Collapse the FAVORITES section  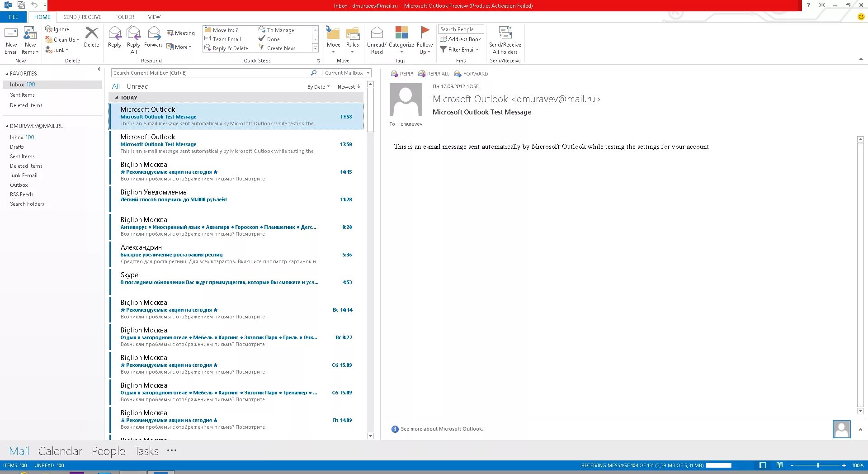click(x=7, y=74)
